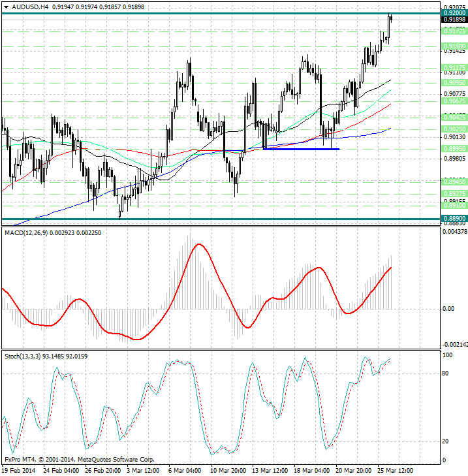Click the 25 Mar 12:00 time label
The image size is (468, 476).
[395, 471]
